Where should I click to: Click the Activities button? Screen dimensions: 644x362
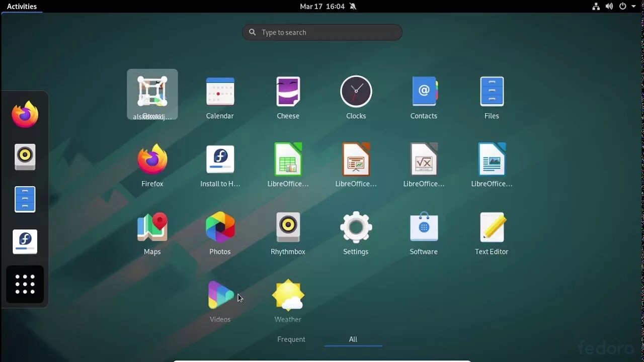[22, 6]
